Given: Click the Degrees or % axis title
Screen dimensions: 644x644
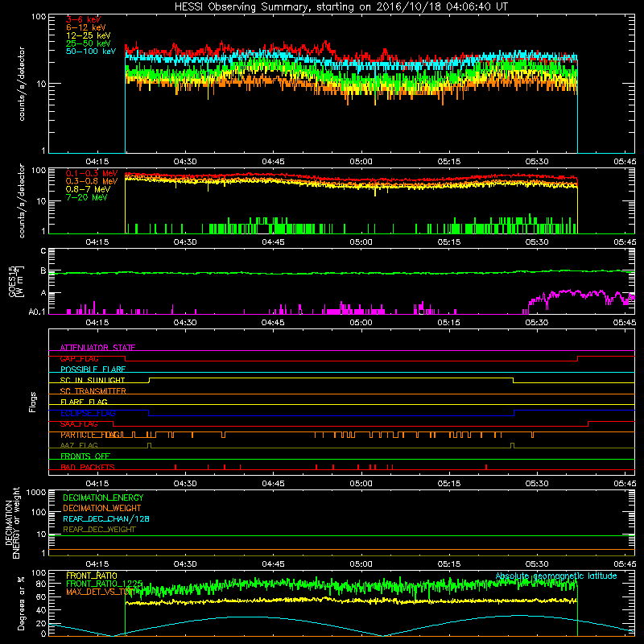Looking at the screenshot, I should click(x=21, y=603).
